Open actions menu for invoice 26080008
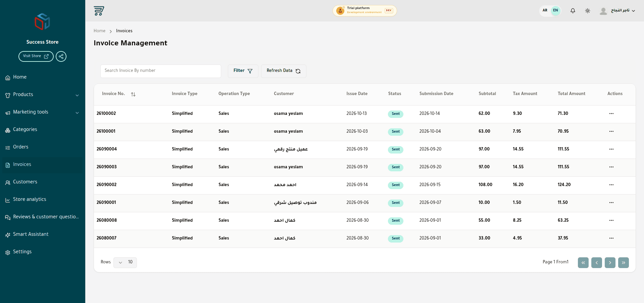 tap(611, 220)
